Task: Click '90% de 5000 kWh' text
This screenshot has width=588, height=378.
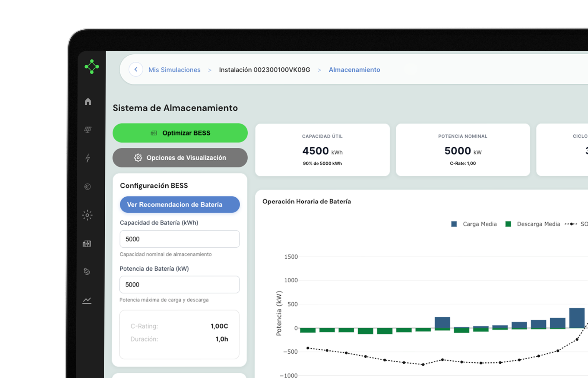Action: tap(322, 164)
